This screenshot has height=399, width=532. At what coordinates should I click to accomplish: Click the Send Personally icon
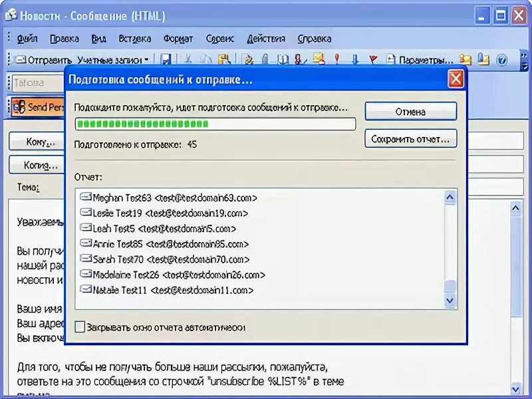[x=19, y=107]
